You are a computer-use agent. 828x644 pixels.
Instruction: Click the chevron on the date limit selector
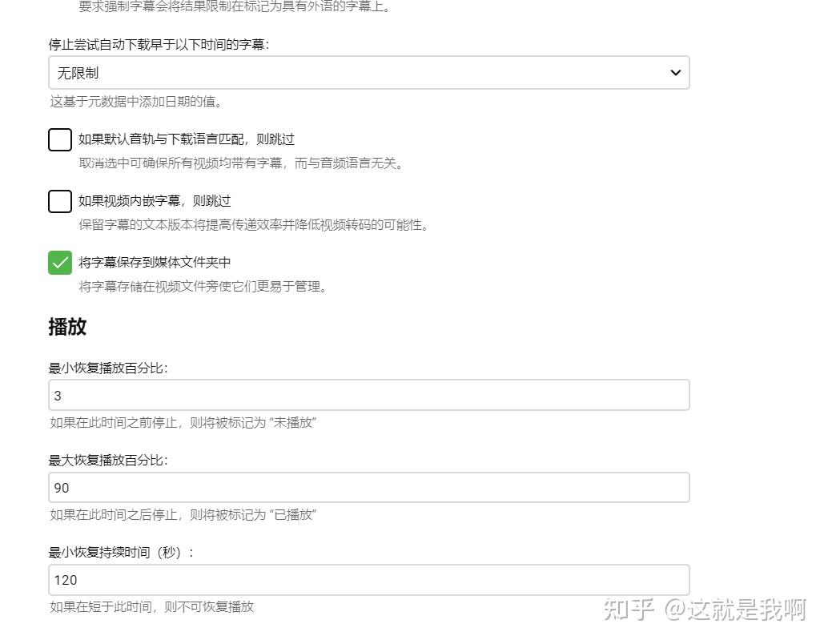pos(675,72)
